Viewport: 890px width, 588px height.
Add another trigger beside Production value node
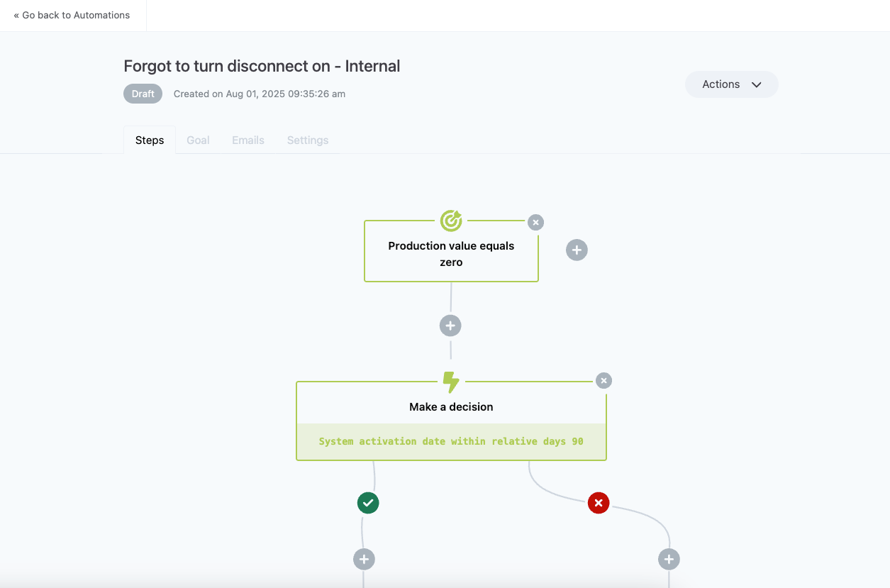(x=577, y=250)
